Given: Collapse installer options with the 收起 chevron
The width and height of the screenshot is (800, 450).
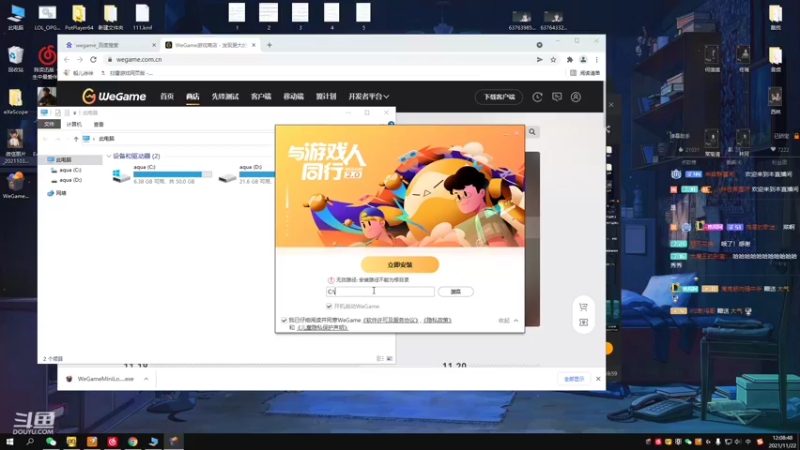Looking at the screenshot, I should (508, 320).
